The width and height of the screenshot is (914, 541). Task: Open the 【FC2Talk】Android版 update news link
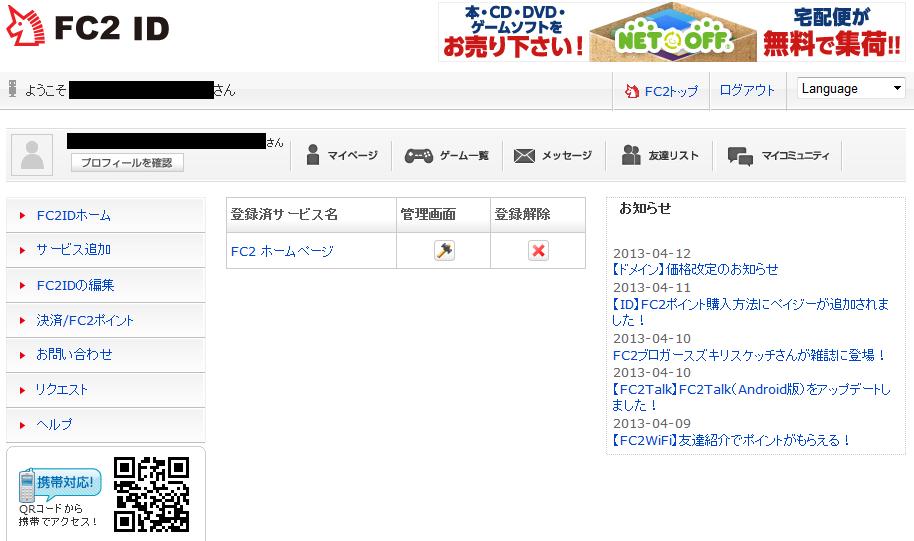751,397
